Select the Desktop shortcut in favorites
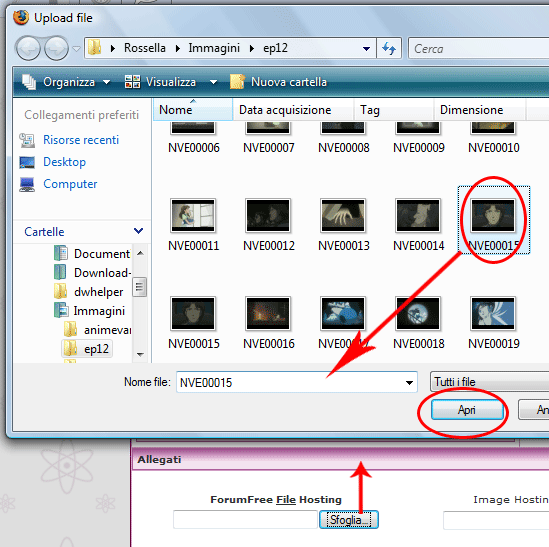Screen dimensions: 549x547 64,162
